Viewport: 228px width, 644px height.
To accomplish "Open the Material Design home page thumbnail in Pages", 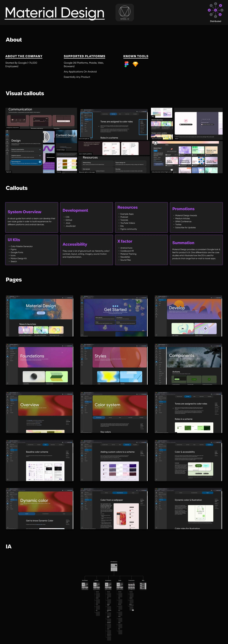I will coord(40,316).
